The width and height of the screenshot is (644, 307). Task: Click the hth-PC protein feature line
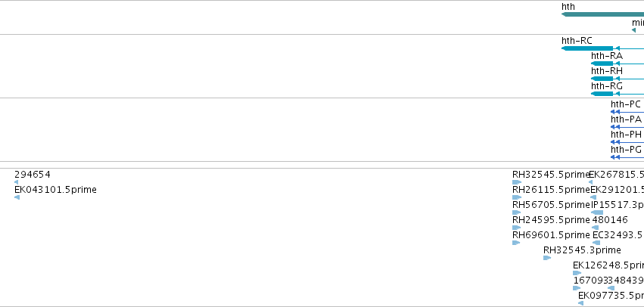627,112
